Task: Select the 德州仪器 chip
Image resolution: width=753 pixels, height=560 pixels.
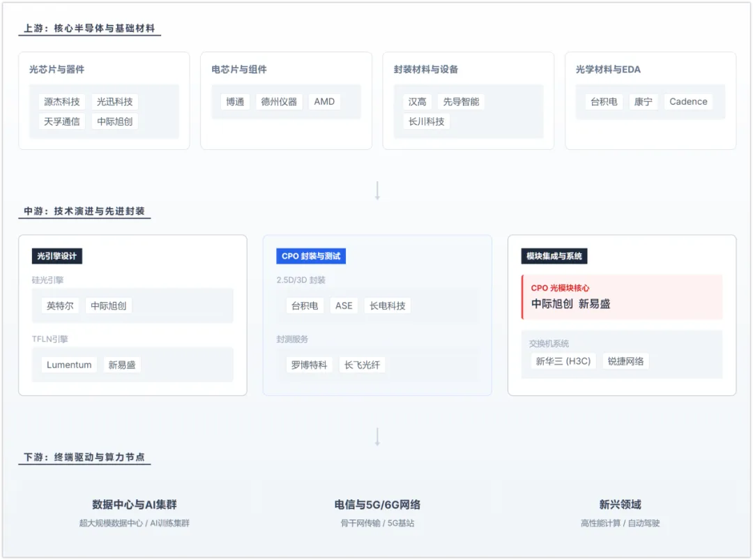Action: (279, 102)
